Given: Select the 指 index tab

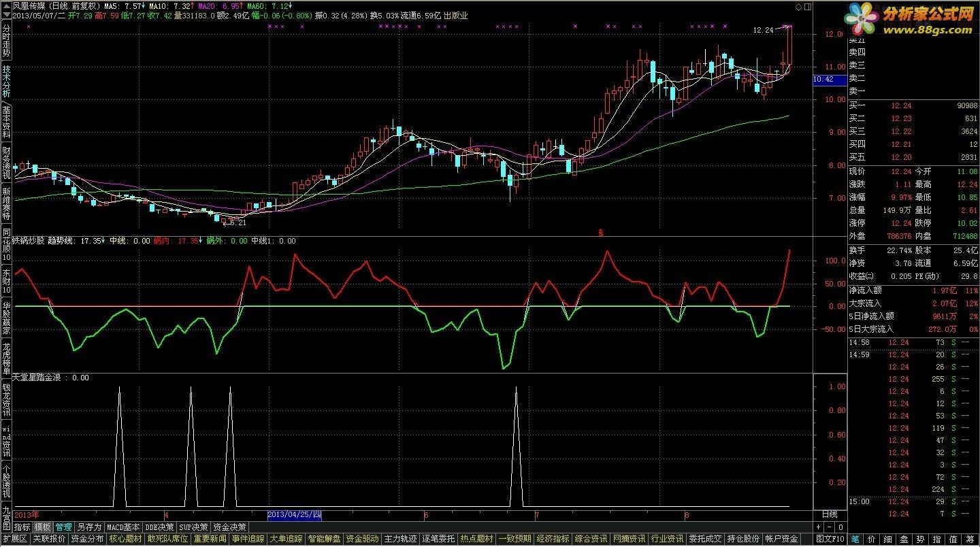Looking at the screenshot, I should click(x=938, y=538).
